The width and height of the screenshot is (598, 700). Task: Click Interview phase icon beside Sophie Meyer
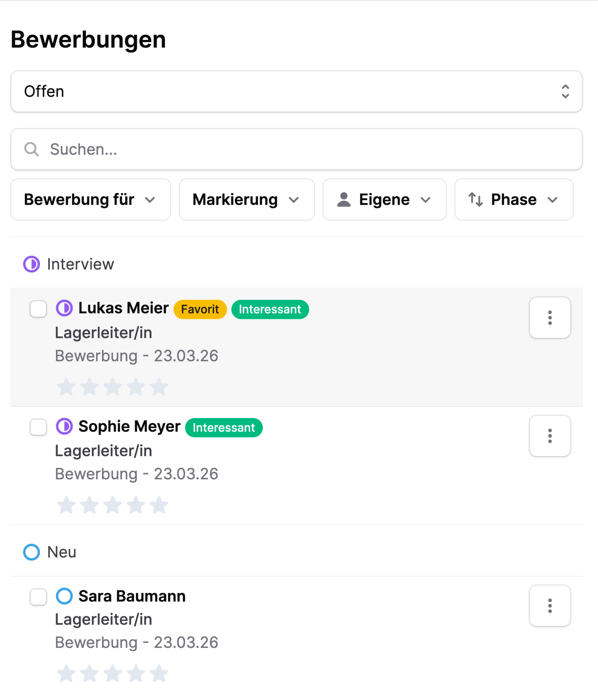pyautogui.click(x=64, y=426)
